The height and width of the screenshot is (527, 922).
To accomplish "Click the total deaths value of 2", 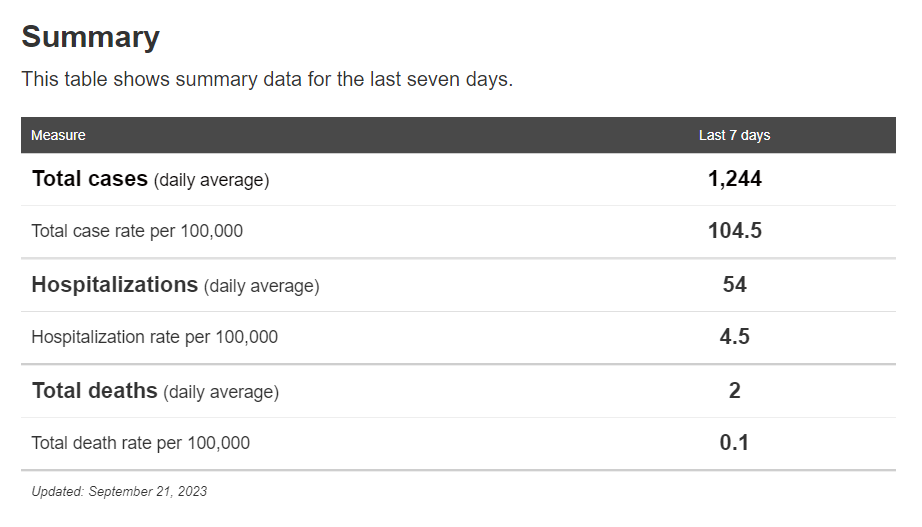I will click(734, 391).
